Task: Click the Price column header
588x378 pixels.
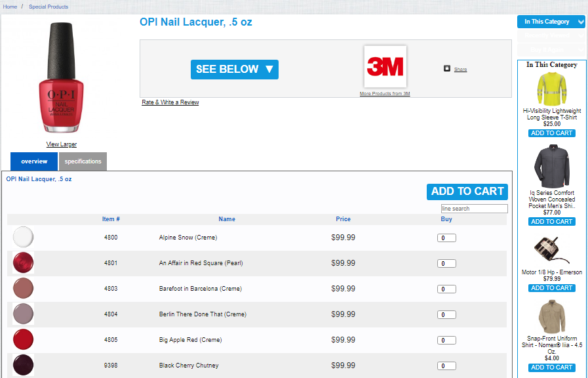Action: [343, 219]
